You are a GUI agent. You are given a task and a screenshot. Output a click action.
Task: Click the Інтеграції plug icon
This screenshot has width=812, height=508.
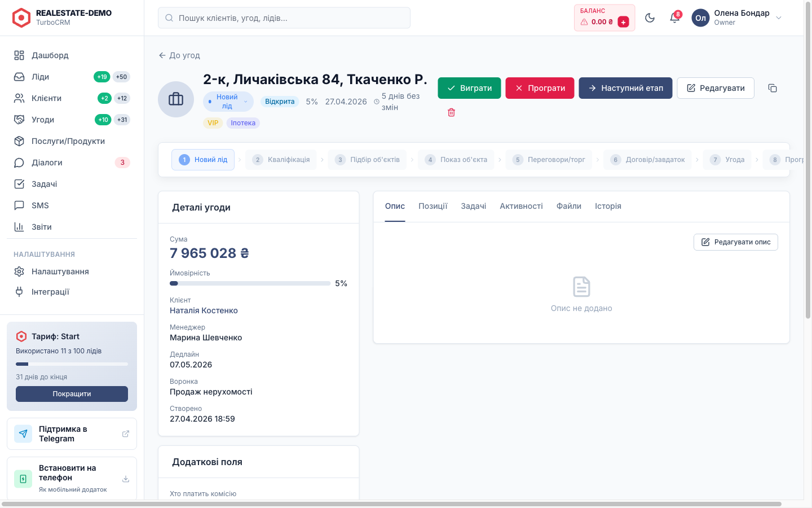(x=19, y=292)
